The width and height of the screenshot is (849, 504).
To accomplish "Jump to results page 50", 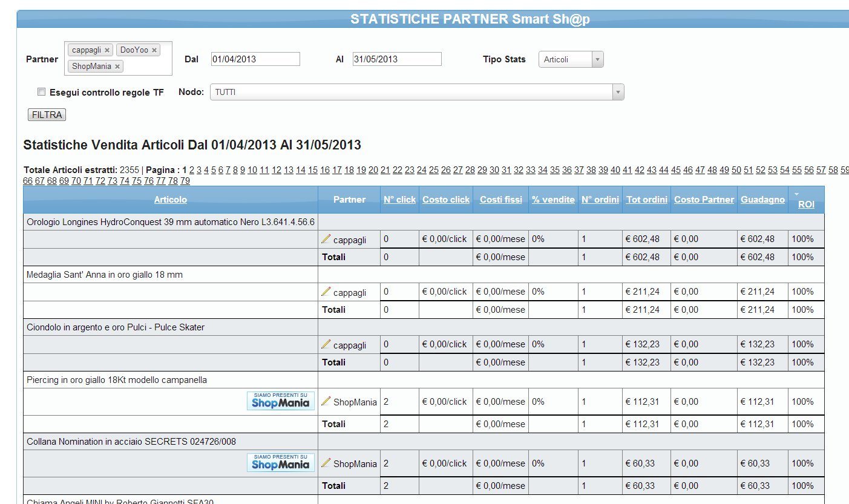I will 736,170.
